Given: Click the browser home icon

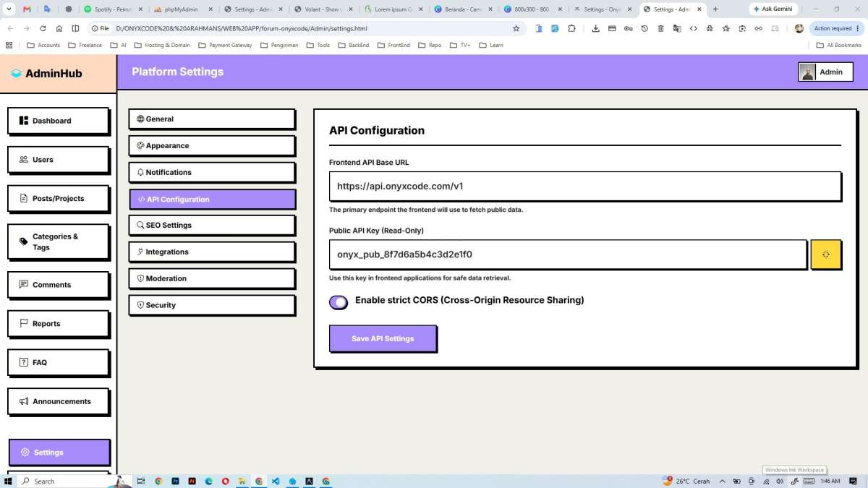Looking at the screenshot, I should pos(59,28).
